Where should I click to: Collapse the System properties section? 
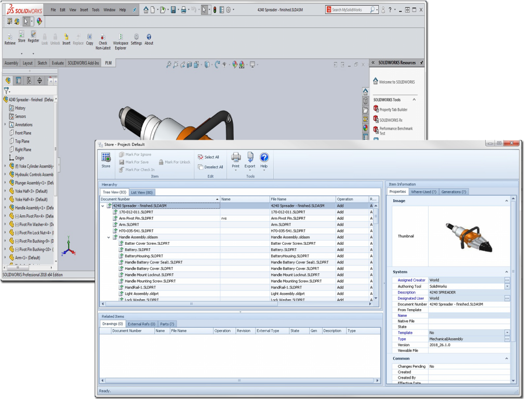coord(507,272)
